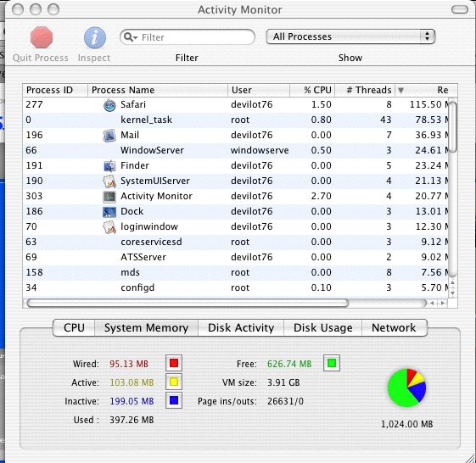476x463 pixels.
Task: Open the All Processes dropdown
Action: click(x=350, y=36)
